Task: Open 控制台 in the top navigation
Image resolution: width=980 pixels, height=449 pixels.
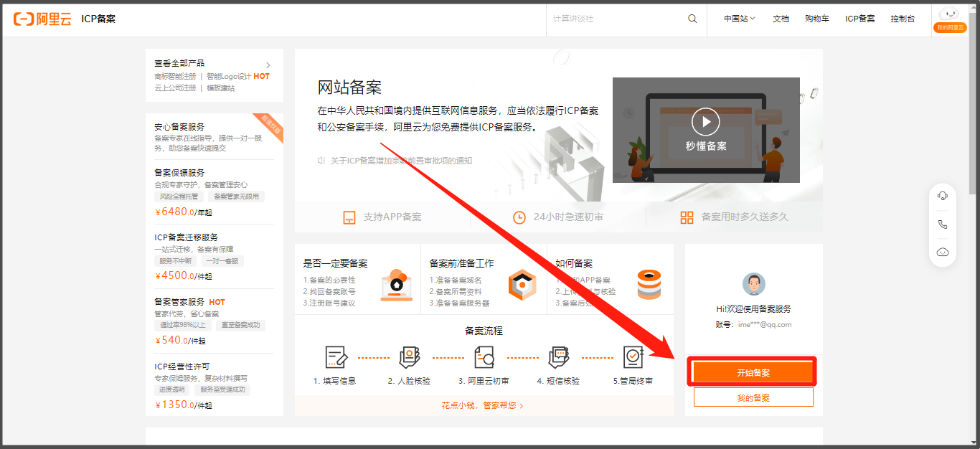Action: (x=903, y=19)
